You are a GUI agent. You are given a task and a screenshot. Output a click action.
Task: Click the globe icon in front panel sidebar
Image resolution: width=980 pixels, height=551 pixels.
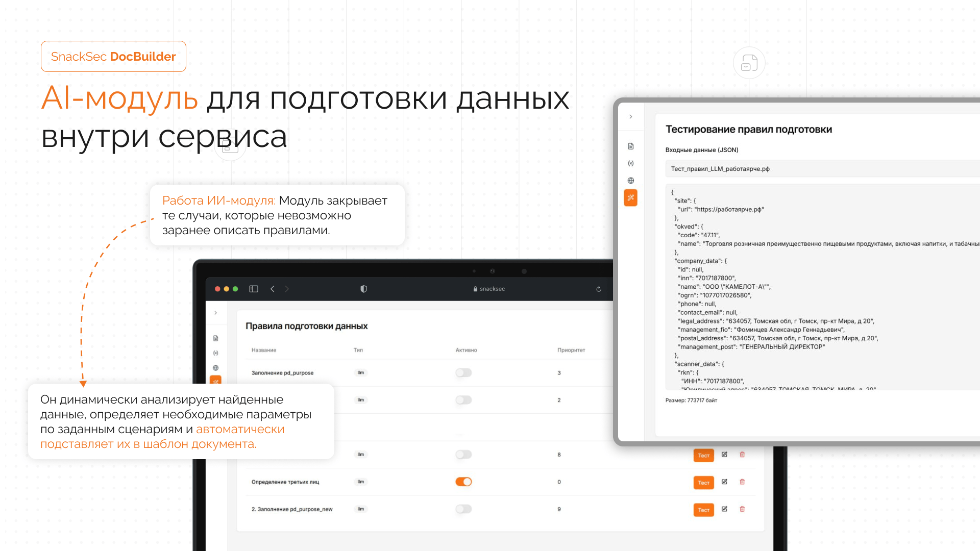(x=631, y=181)
